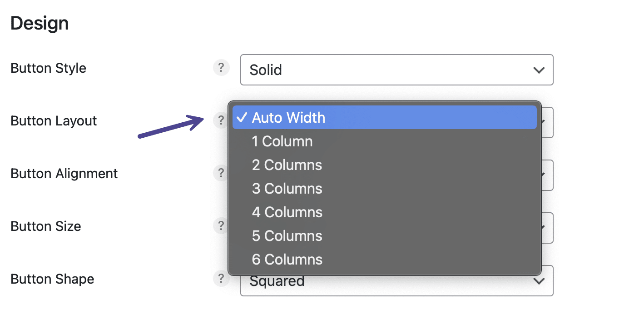The width and height of the screenshot is (644, 310).
Task: Click the Button Shape help icon
Action: point(221,278)
